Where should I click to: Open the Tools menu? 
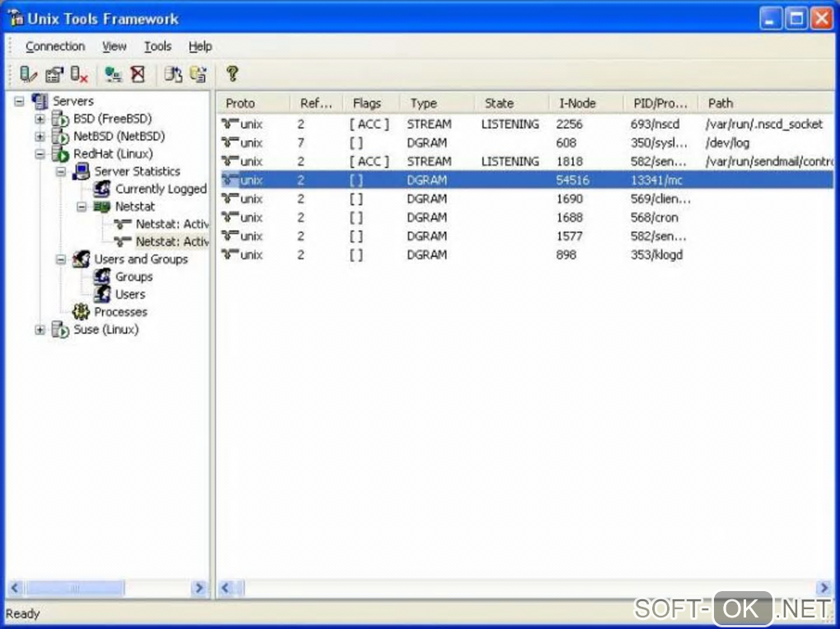click(157, 47)
